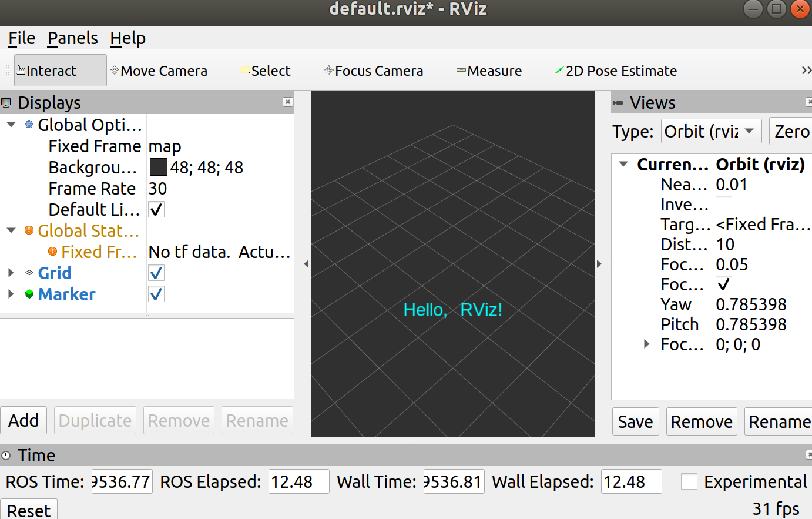Click the Focal Shape Size value 0.05
Viewport: 812px width, 519px height.
pyautogui.click(x=732, y=264)
